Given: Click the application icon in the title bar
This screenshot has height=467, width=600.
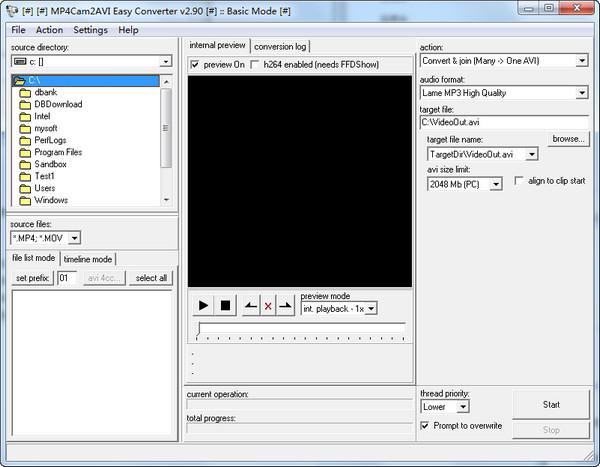Looking at the screenshot, I should tap(12, 11).
